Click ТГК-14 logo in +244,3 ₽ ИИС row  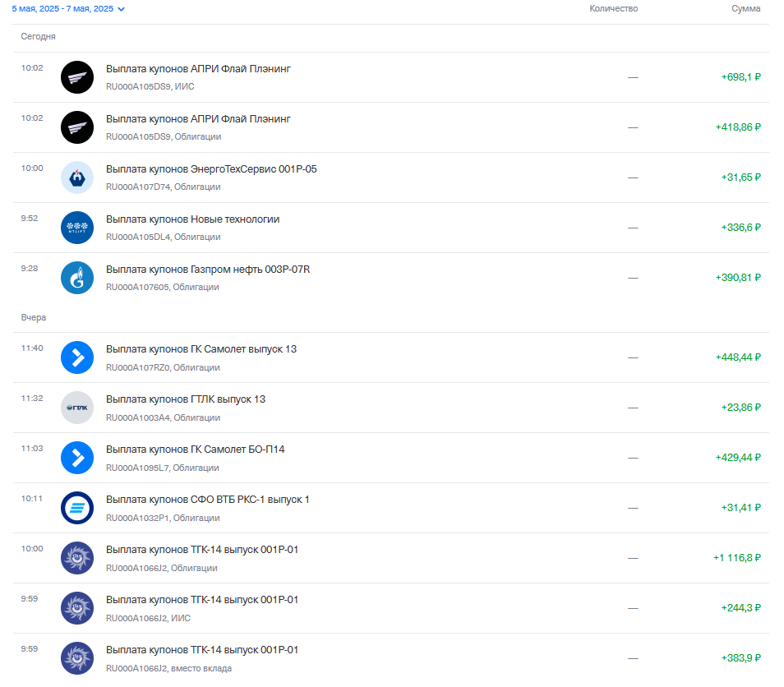[x=77, y=607]
